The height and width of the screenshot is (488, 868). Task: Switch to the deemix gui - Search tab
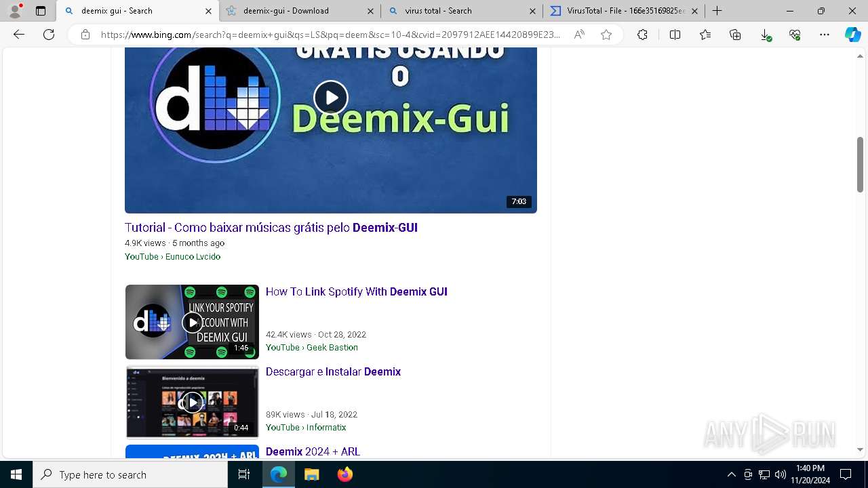tap(138, 11)
